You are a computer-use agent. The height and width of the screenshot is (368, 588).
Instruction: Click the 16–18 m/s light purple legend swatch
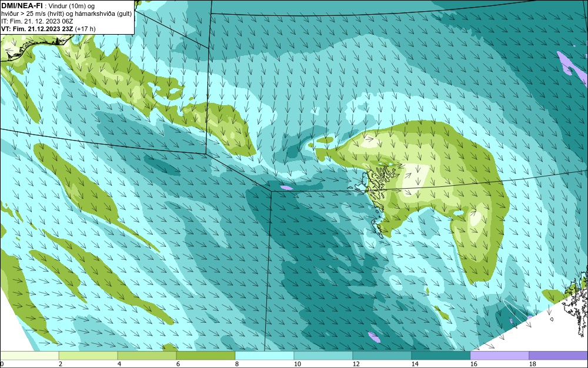coord(499,356)
